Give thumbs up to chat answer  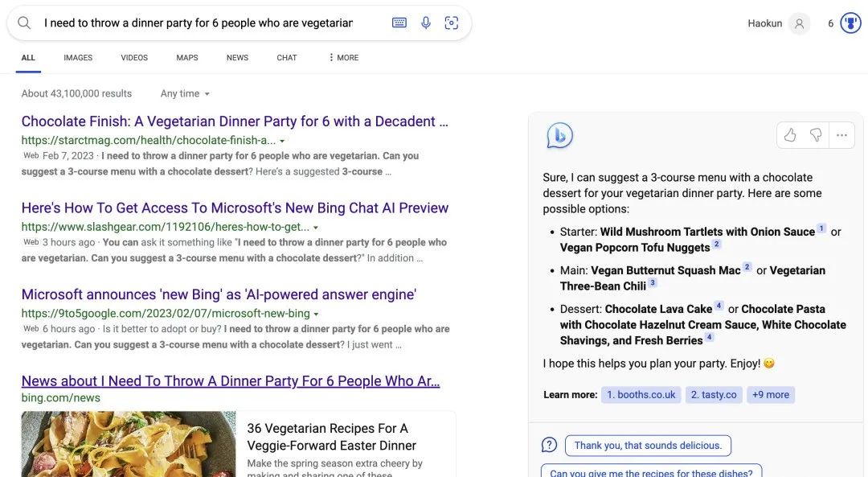pos(790,135)
